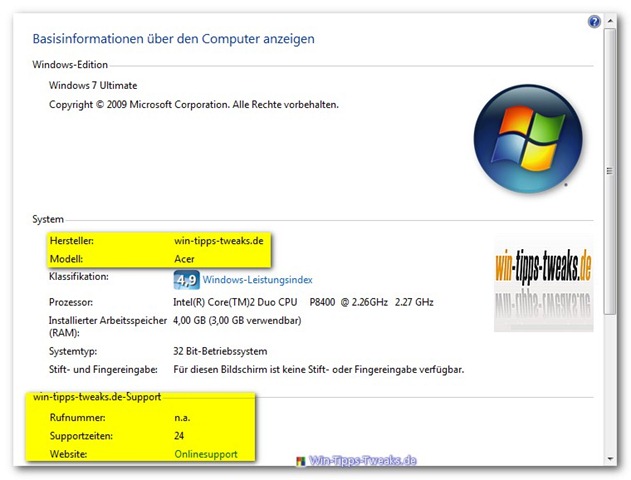Click the win-tipps-tweaks.de OEM logo image
The image size is (631, 480).
point(543,284)
